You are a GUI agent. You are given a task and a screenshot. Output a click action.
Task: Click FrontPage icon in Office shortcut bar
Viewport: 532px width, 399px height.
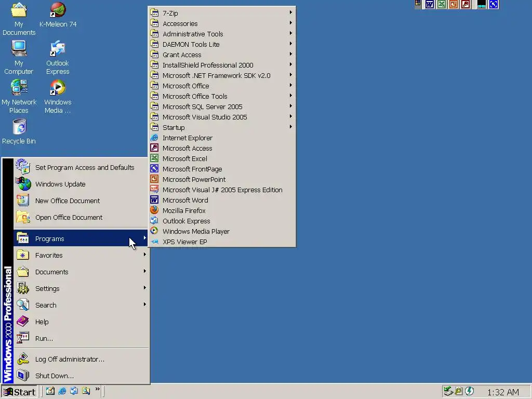click(494, 4)
